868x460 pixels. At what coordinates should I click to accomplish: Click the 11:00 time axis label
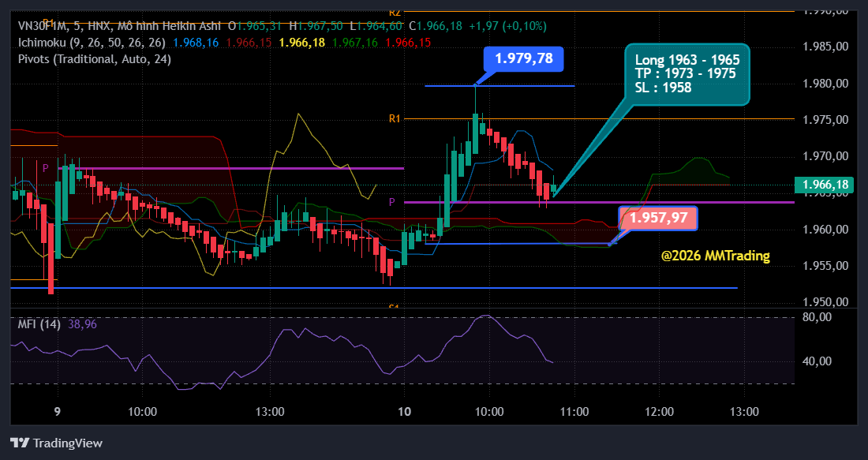click(574, 412)
